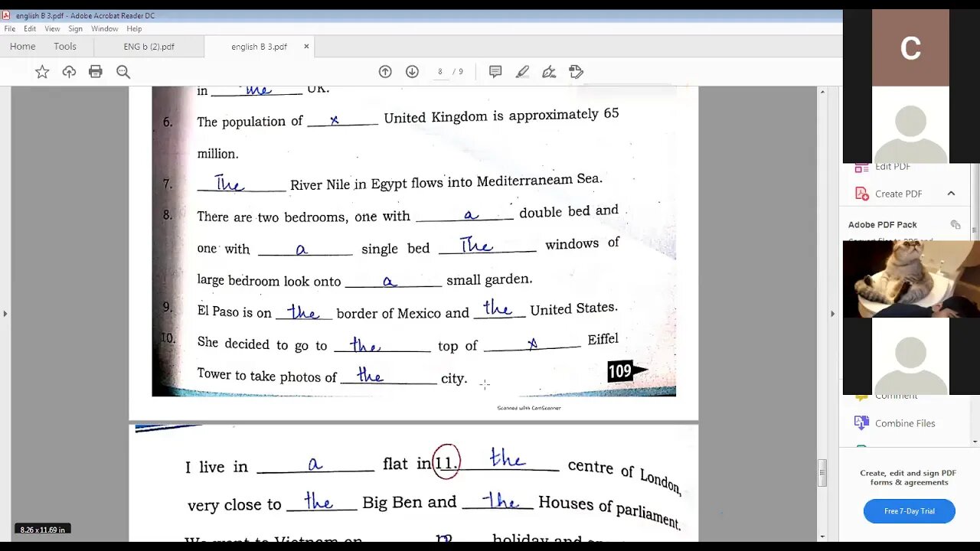Click the Edit PDF tool entry

[x=893, y=167]
